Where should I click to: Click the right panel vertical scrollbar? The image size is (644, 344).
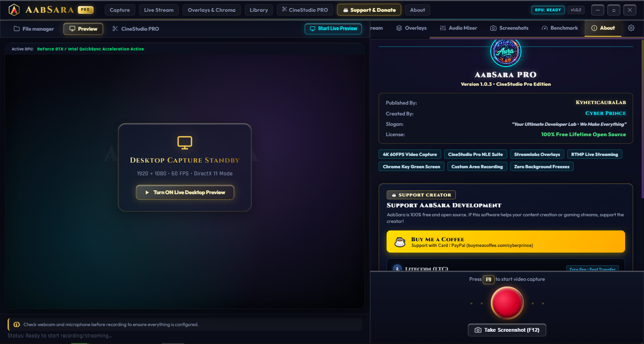pos(642,118)
